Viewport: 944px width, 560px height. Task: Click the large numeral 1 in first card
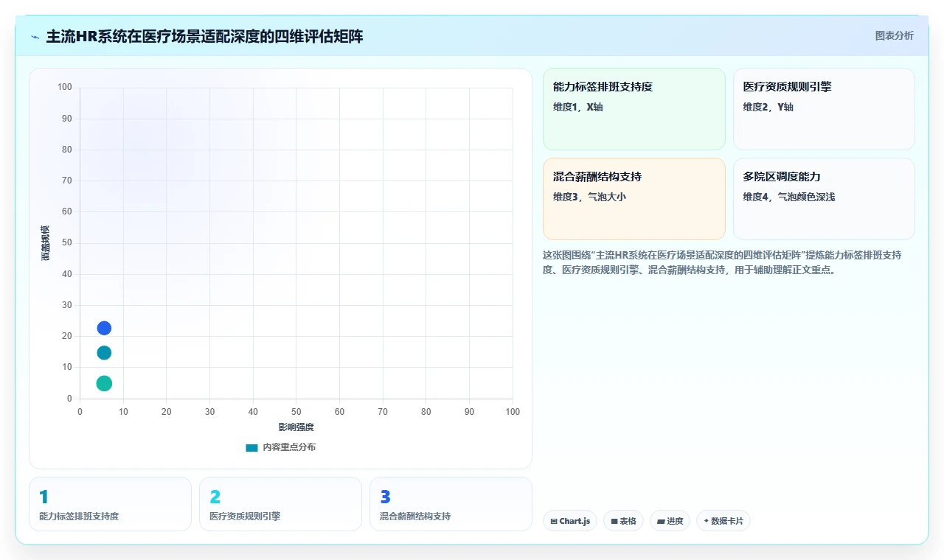[43, 497]
